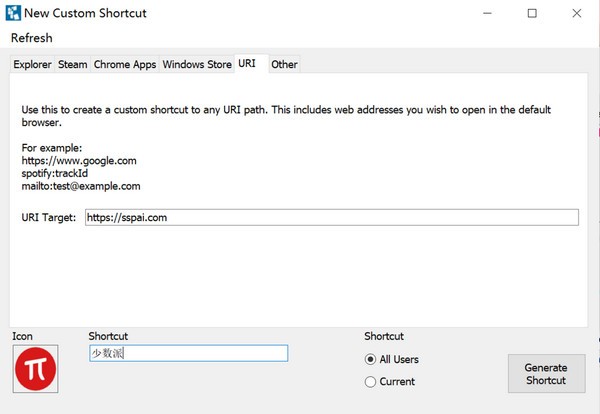The image size is (600, 414).
Task: Open the Steam tab
Action: pos(73,65)
